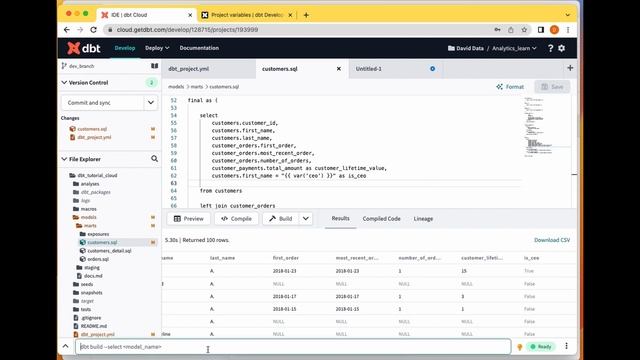Click the browser share icon
Viewport: 640px width, 360px height.
(511, 30)
